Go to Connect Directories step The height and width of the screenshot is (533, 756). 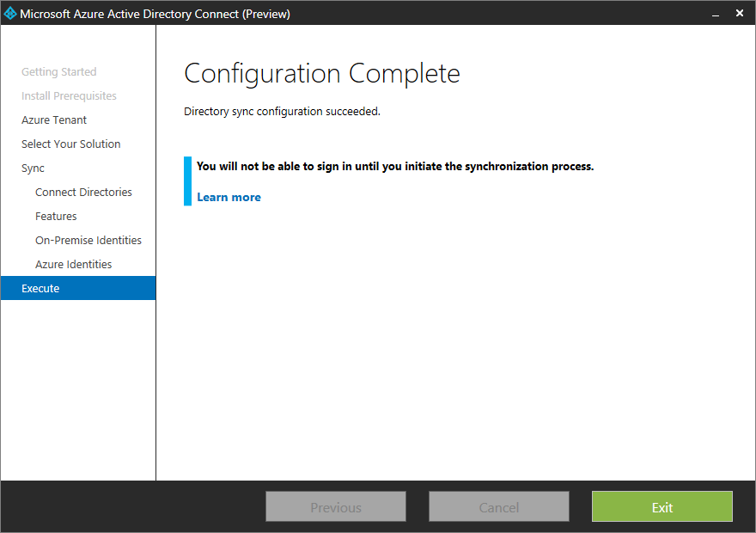click(x=83, y=192)
